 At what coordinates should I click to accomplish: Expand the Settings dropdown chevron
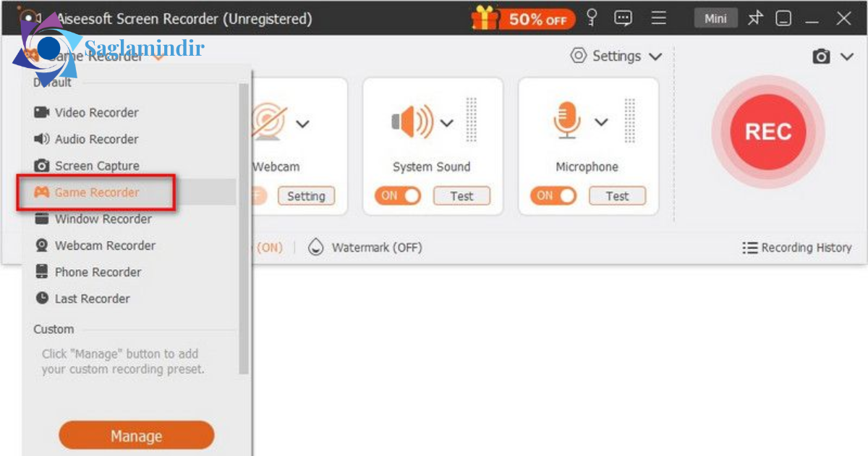pyautogui.click(x=655, y=56)
